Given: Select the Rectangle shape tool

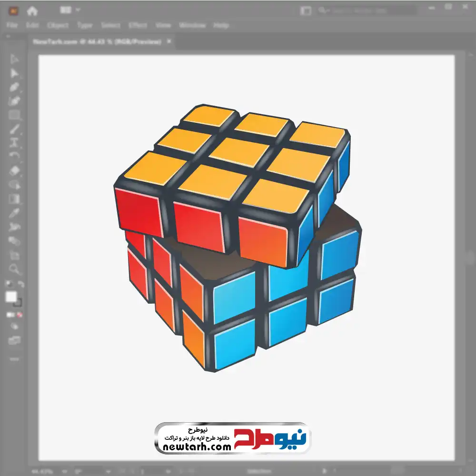Looking at the screenshot, I should [14, 115].
